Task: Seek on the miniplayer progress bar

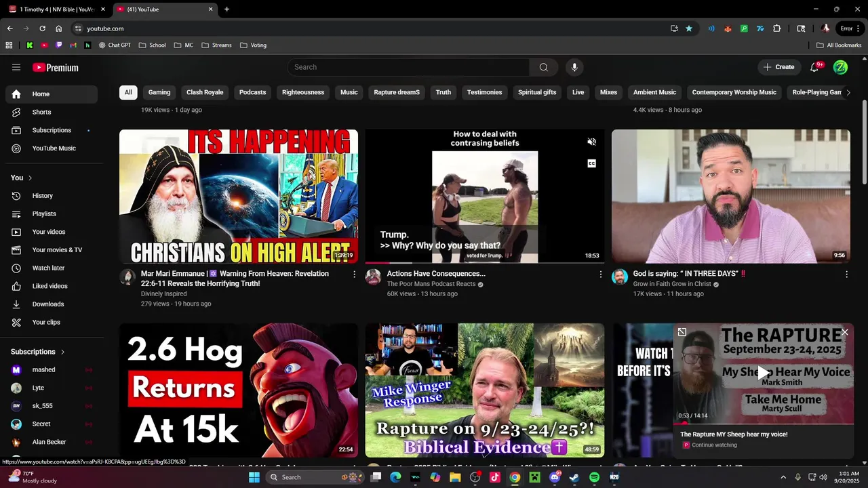Action: point(764,424)
